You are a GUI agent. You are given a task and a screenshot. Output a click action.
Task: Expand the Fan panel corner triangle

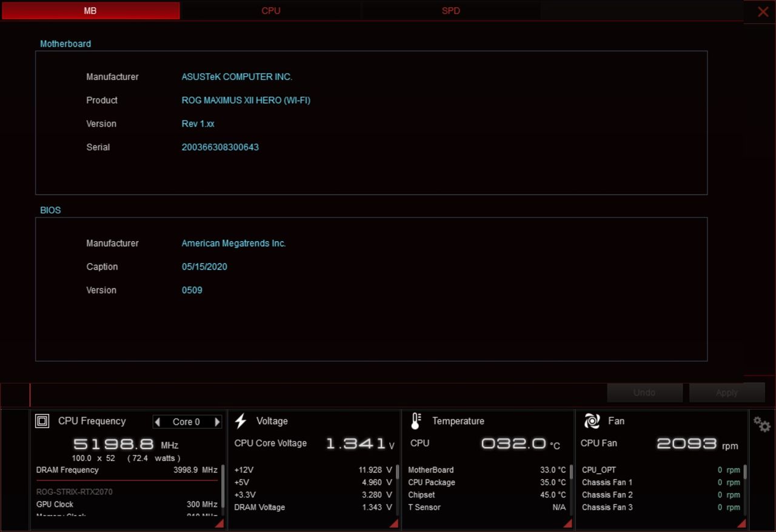pyautogui.click(x=741, y=524)
